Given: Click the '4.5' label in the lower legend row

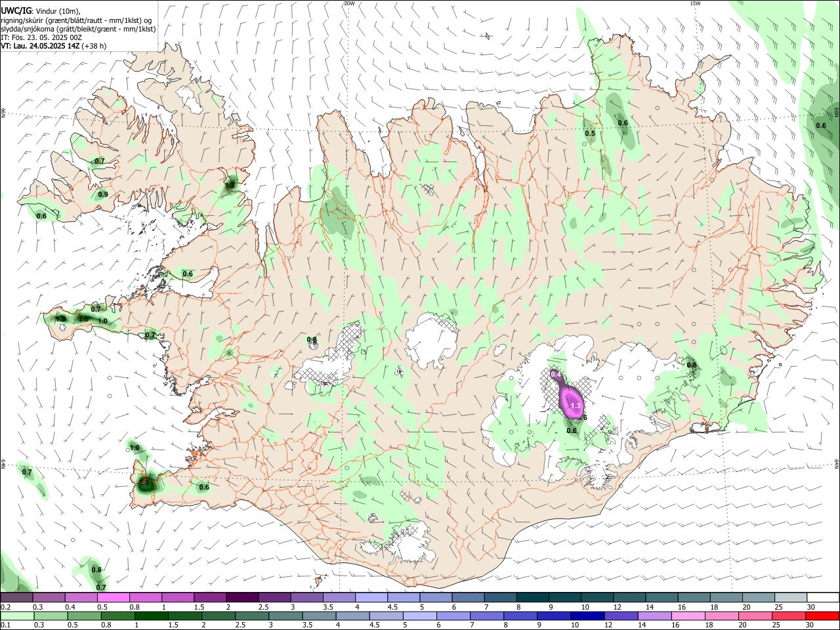Looking at the screenshot, I should point(375,625).
